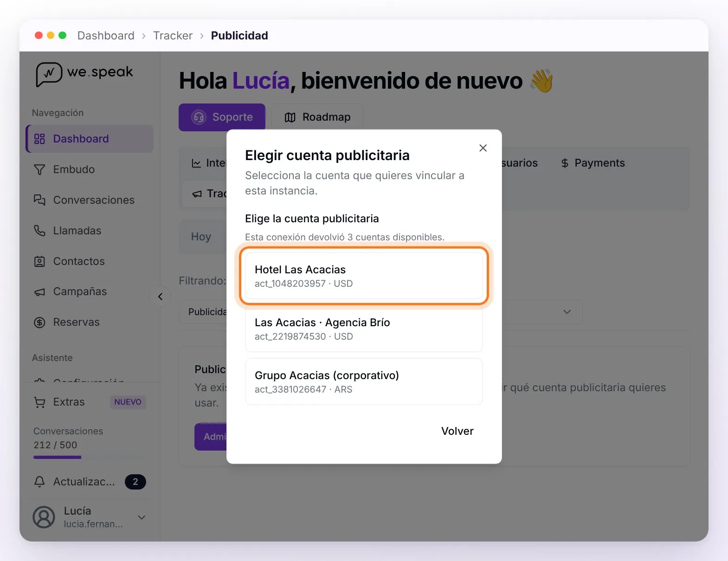Click the Hoy date filter

[201, 237]
